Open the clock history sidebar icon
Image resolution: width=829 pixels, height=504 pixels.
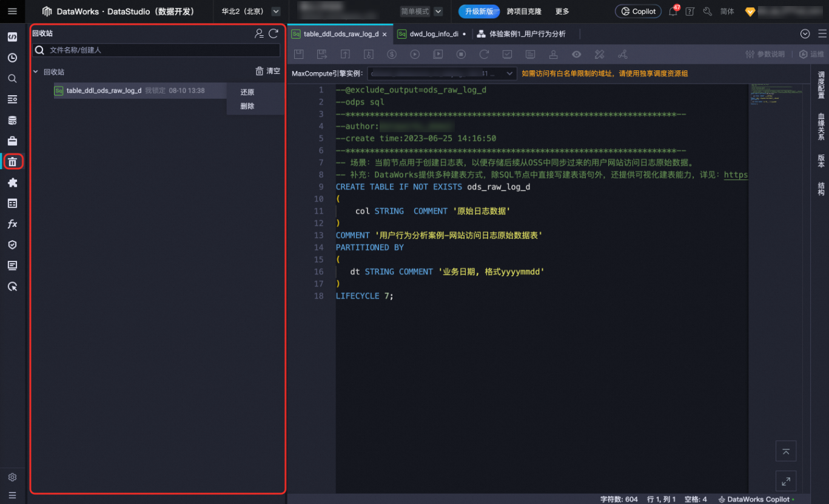tap(12, 58)
